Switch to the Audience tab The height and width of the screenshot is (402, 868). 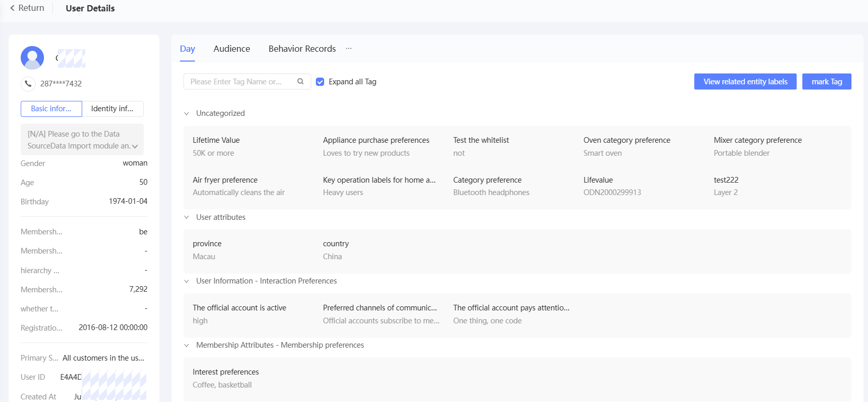232,49
